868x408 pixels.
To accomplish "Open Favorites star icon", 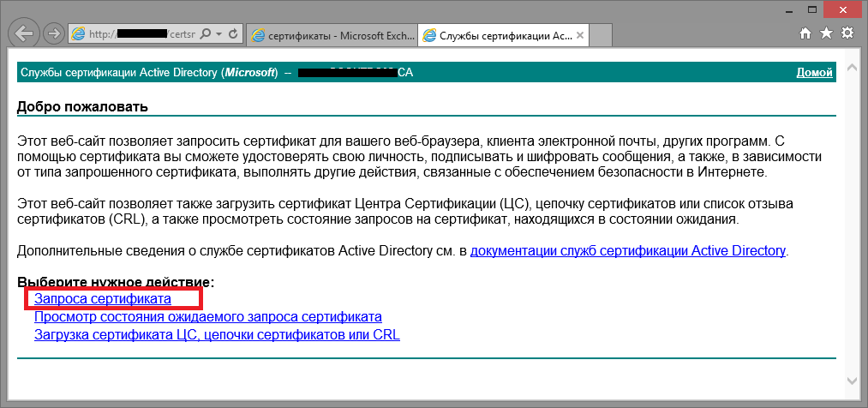I will point(826,33).
